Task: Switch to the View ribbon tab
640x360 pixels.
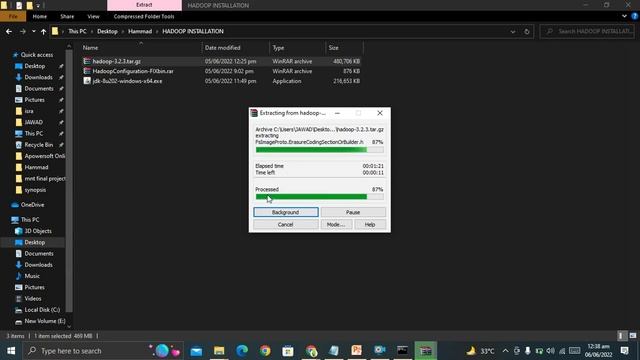Action: (x=93, y=16)
